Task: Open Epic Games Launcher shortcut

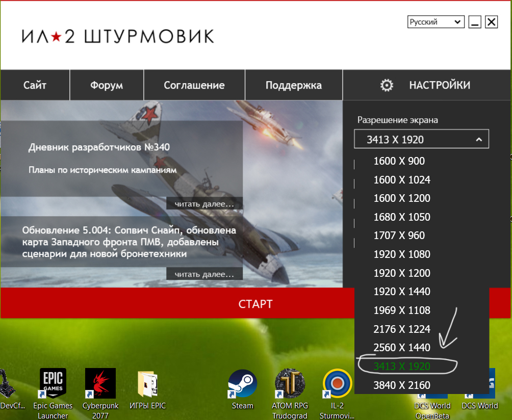Action: [53, 393]
